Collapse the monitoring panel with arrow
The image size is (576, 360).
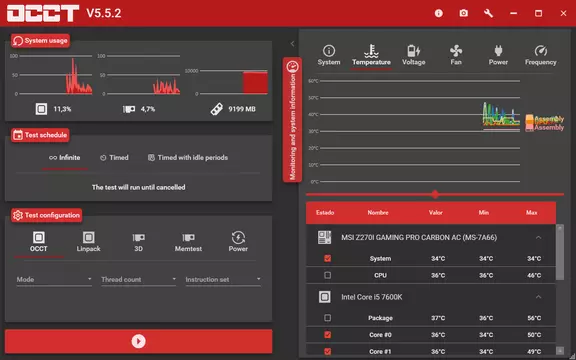point(292,44)
